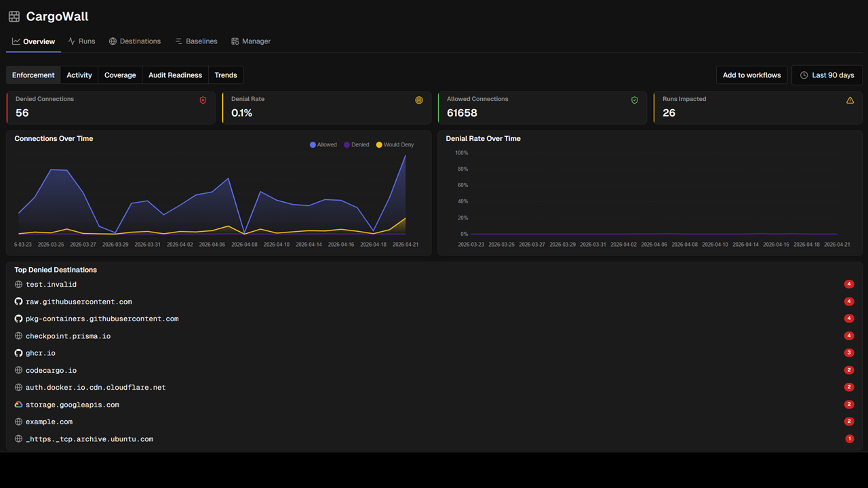Image resolution: width=868 pixels, height=488 pixels.
Task: Open the Runs tab
Action: pos(81,41)
